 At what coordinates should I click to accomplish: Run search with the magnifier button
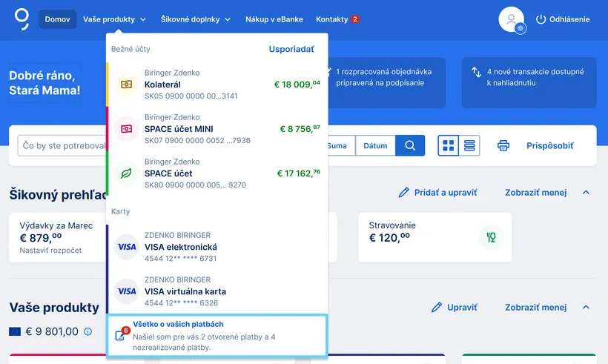410,145
